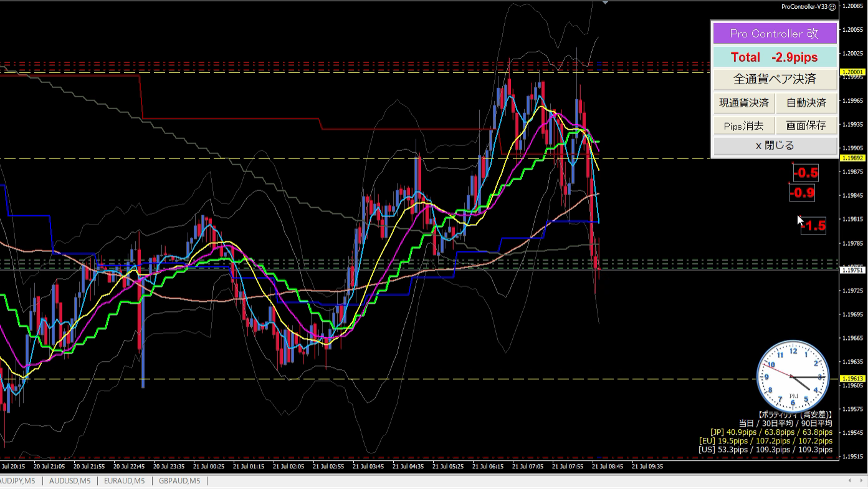
Task: Click the 21 Jul 06:15 time axis label
Action: click(487, 466)
